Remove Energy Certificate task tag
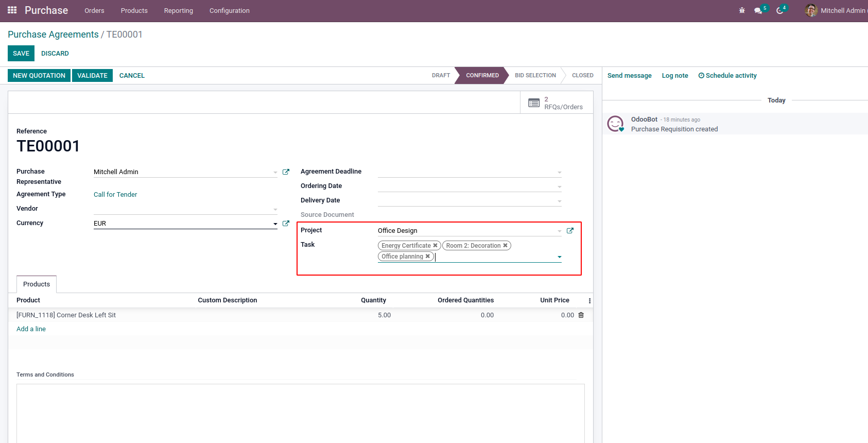The width and height of the screenshot is (868, 443). coord(436,246)
